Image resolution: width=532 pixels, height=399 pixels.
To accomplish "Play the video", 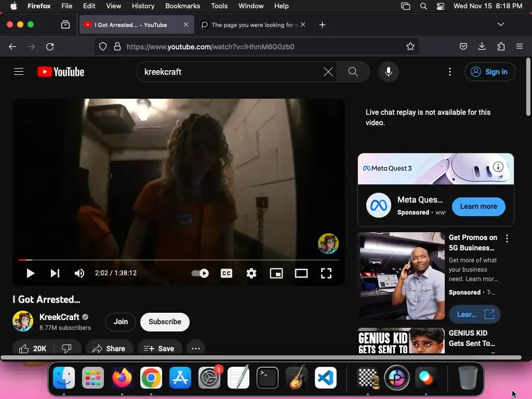I will (x=31, y=273).
